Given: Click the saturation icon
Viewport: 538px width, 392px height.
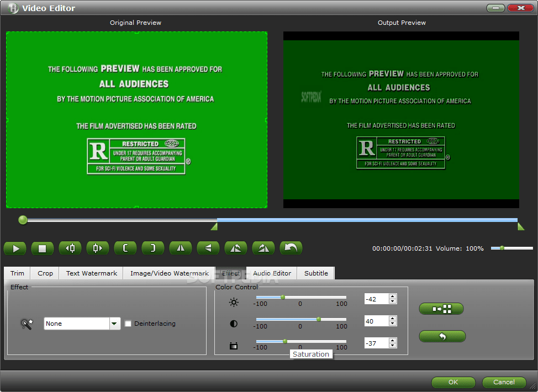Looking at the screenshot, I should pos(234,346).
